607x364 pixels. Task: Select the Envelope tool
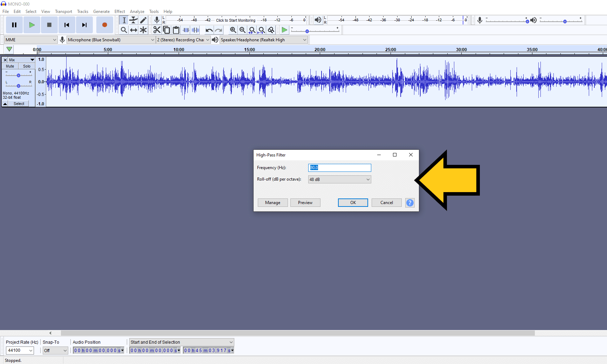click(133, 20)
